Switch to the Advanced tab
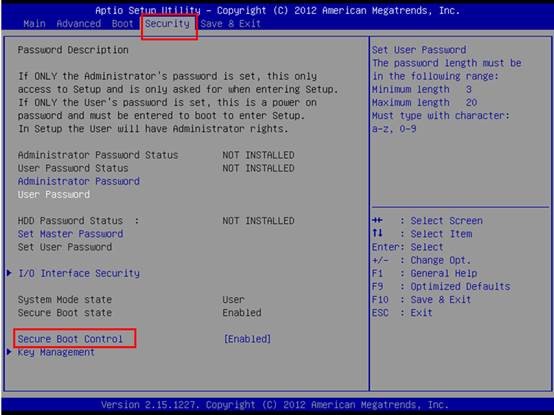Image resolution: width=554 pixels, height=415 pixels. coord(78,24)
